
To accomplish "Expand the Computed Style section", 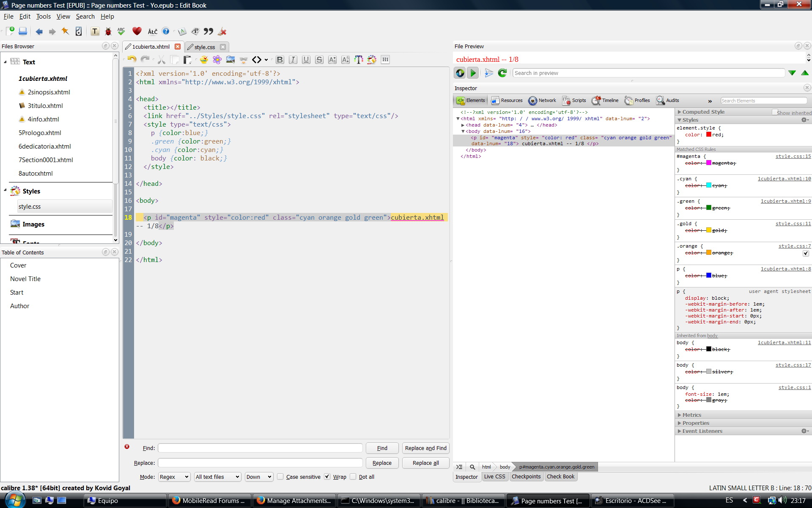I will (x=680, y=112).
